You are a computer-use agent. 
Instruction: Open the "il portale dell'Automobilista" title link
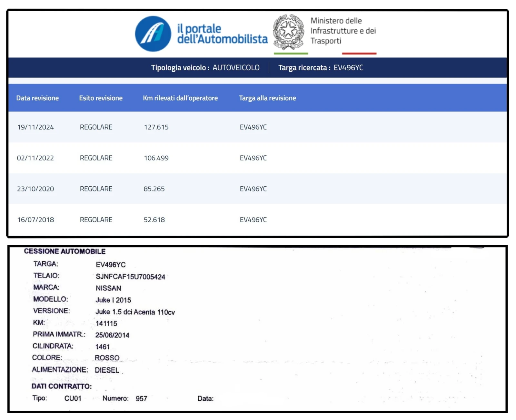click(222, 34)
